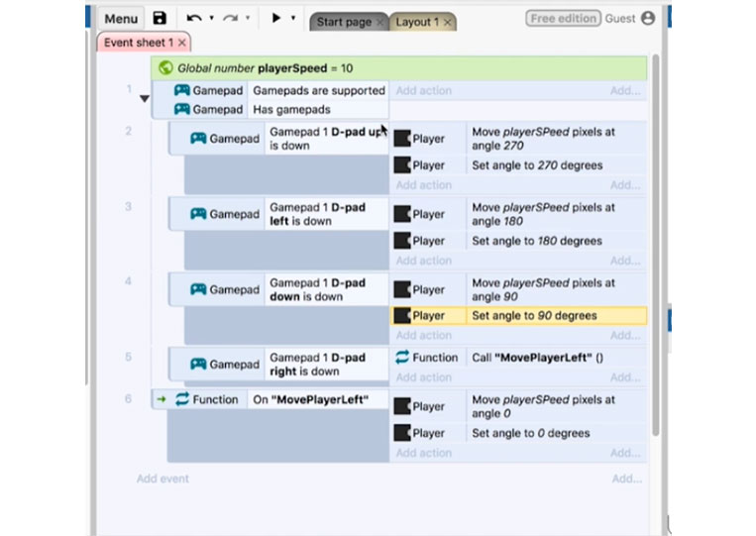Click Gamepad icon in D-pad right event
The height and width of the screenshot is (536, 756).
click(x=198, y=364)
